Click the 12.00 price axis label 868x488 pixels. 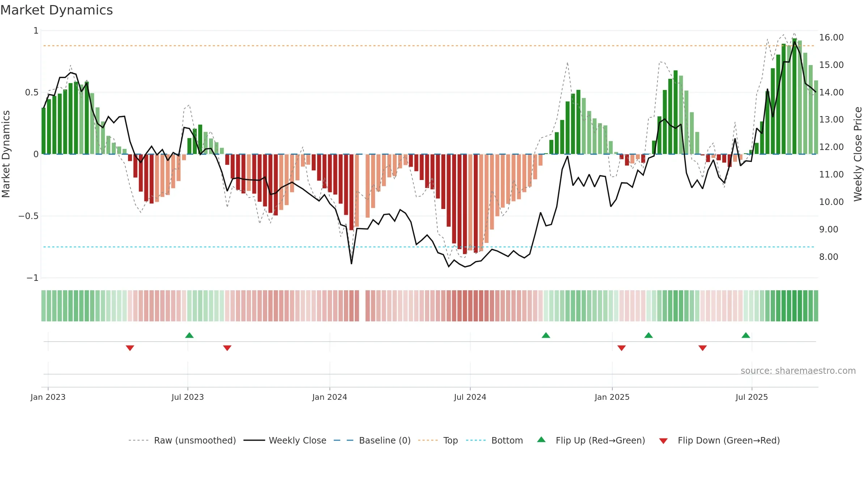(831, 147)
